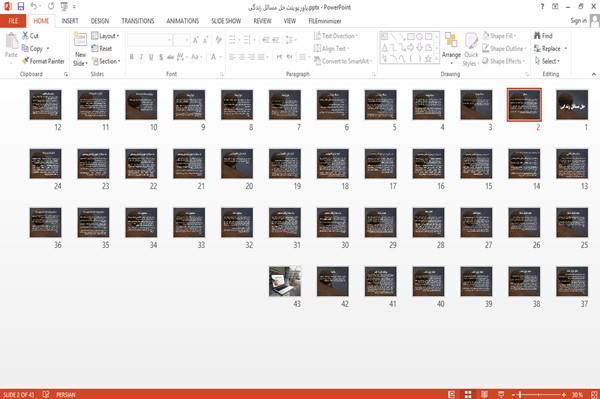
Task: Open Reading View from status bar
Action: point(484,394)
